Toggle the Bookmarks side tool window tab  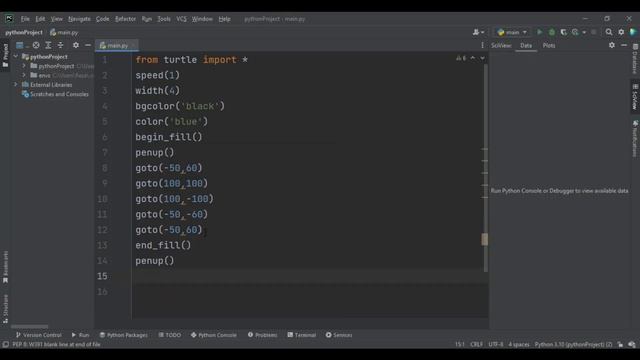(x=5, y=267)
